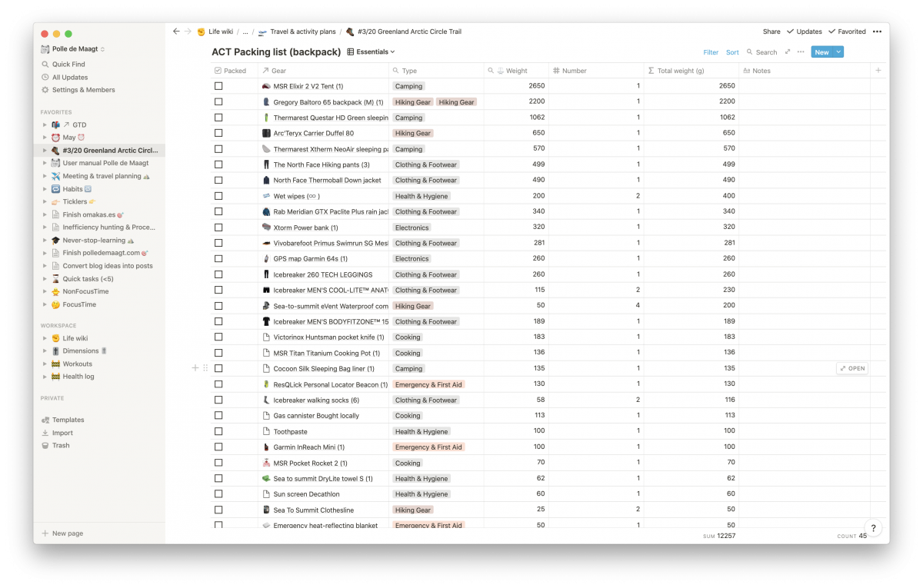This screenshot has height=588, width=923.
Task: Add row above Cocoon Silk liner with plus
Action: coord(195,368)
